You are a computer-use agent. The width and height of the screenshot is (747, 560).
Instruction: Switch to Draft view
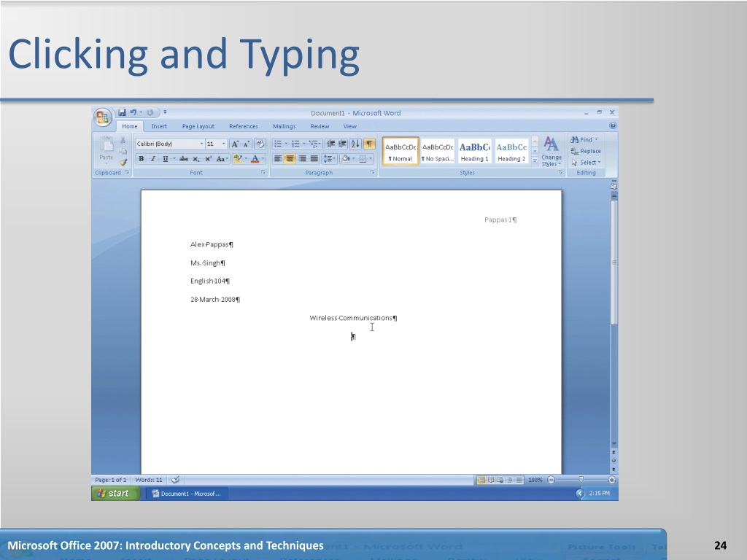[x=519, y=480]
